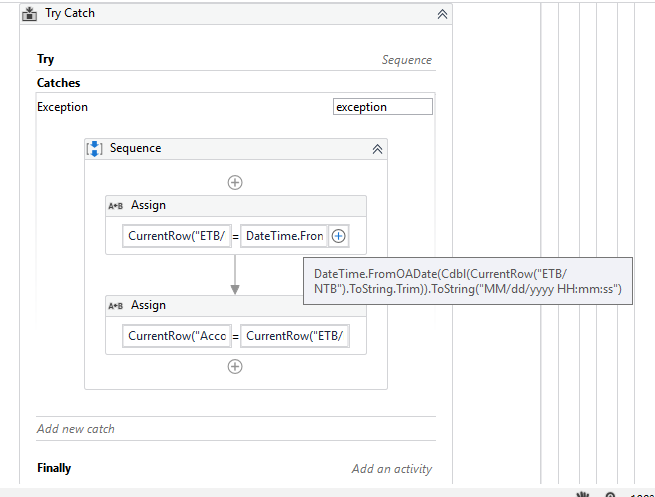Click the CurrentRow("Acco target field
The height and width of the screenshot is (497, 655).
pyautogui.click(x=176, y=336)
